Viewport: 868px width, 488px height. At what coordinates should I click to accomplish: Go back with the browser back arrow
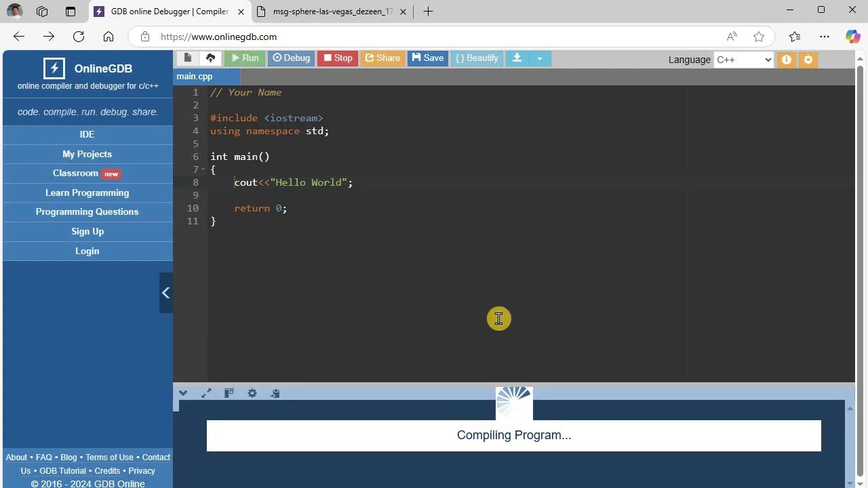click(19, 37)
